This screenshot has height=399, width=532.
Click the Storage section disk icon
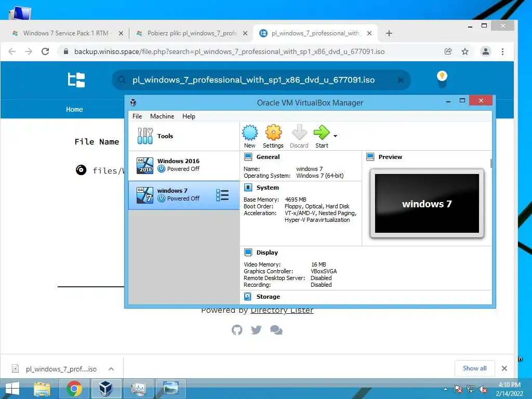click(x=248, y=297)
